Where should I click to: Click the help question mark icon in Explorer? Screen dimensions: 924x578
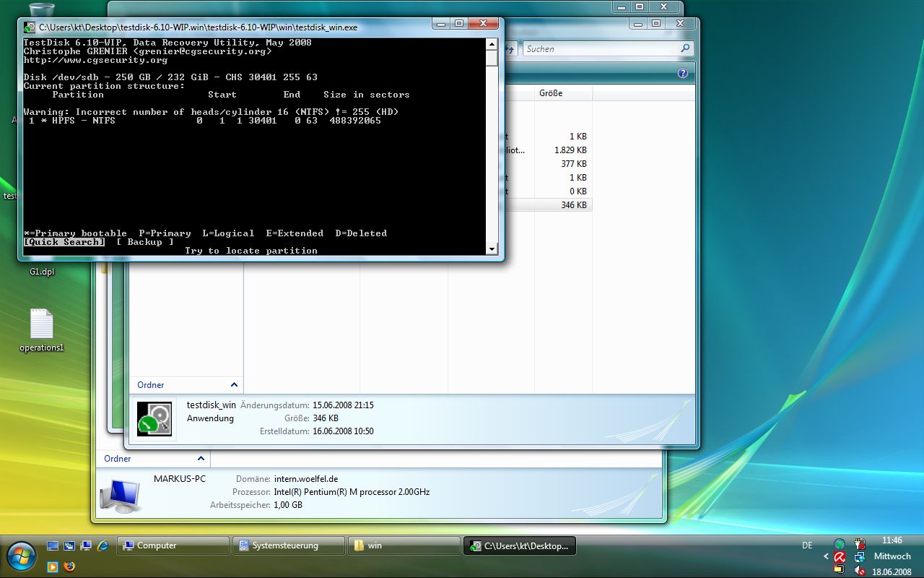(683, 74)
